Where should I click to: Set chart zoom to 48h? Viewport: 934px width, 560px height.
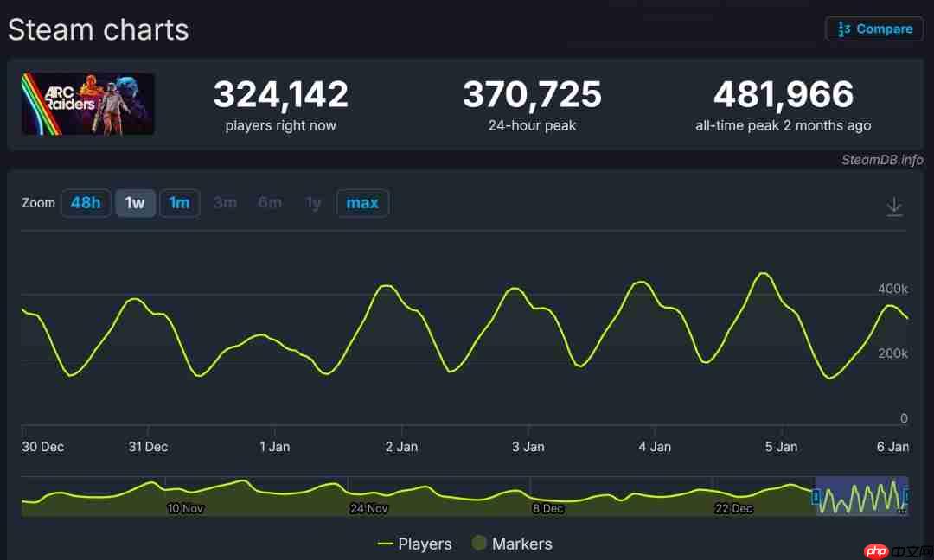[x=86, y=203]
